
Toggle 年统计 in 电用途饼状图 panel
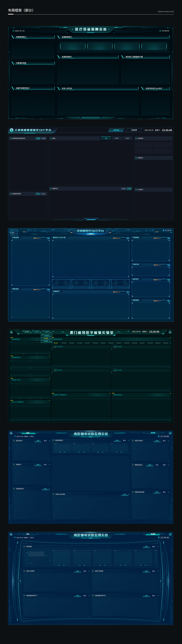(44, 194)
